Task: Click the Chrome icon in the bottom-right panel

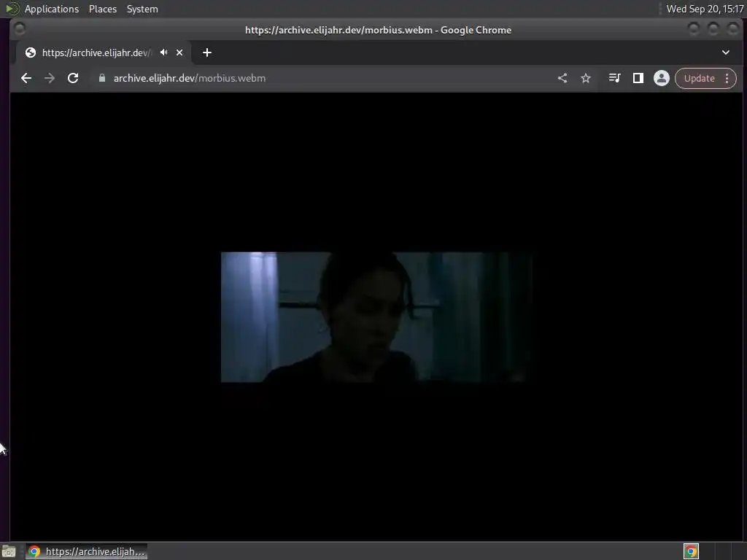Action: tap(691, 551)
